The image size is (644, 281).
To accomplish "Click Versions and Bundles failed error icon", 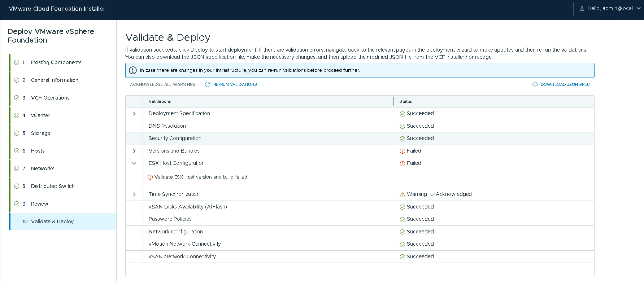I will [x=402, y=151].
